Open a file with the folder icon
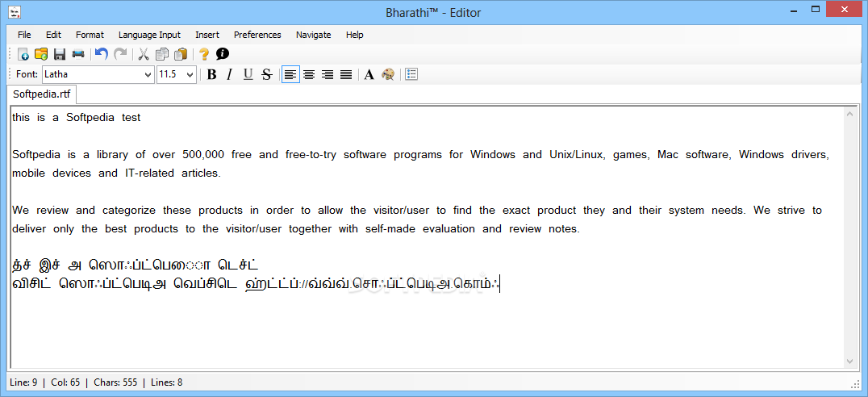 point(41,54)
